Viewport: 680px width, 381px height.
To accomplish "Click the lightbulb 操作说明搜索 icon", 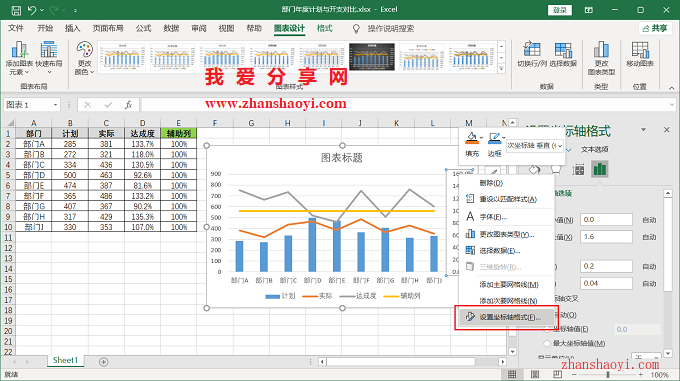I will [356, 29].
